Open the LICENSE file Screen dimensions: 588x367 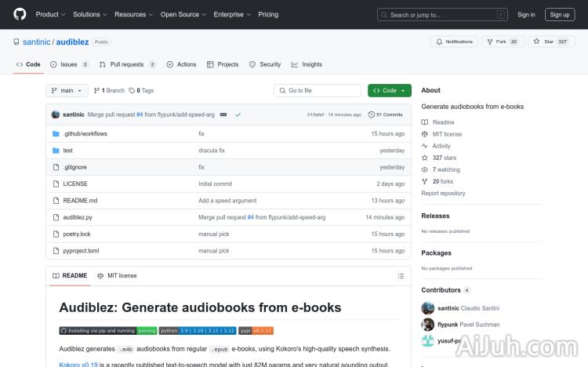75,183
